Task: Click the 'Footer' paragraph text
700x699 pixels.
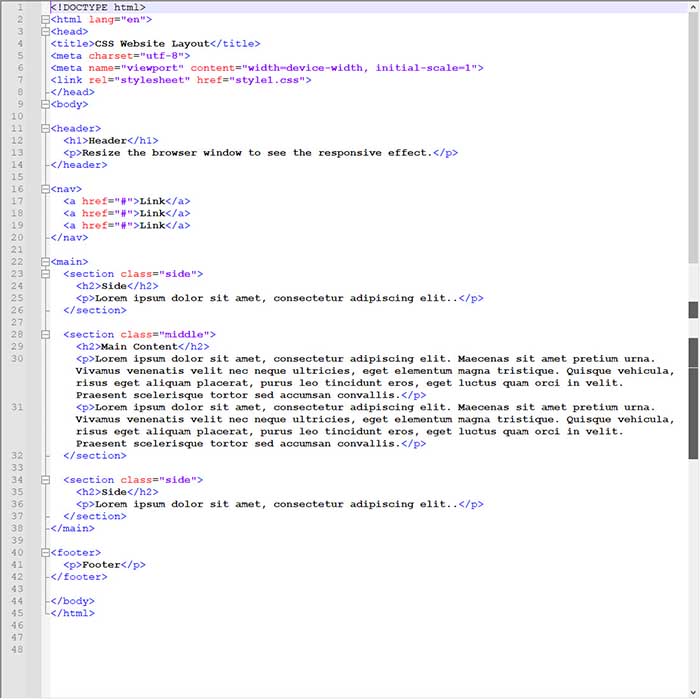Action: (101, 565)
